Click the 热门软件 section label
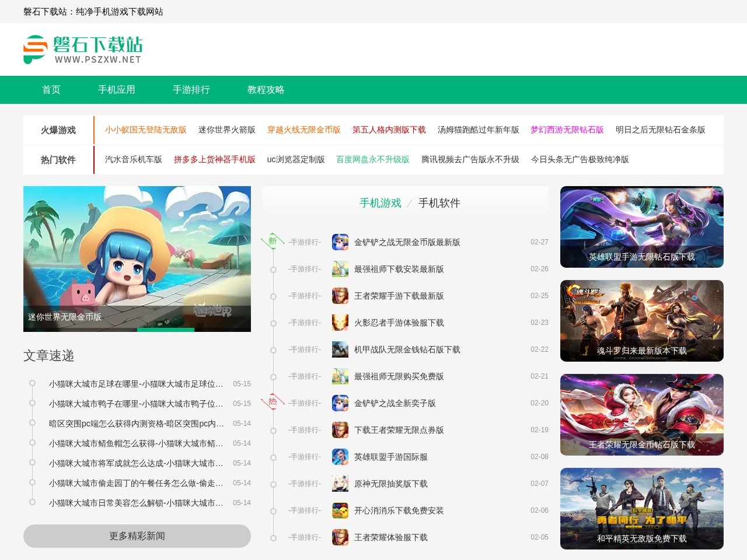Viewport: 747px width, 560px height. tap(58, 160)
